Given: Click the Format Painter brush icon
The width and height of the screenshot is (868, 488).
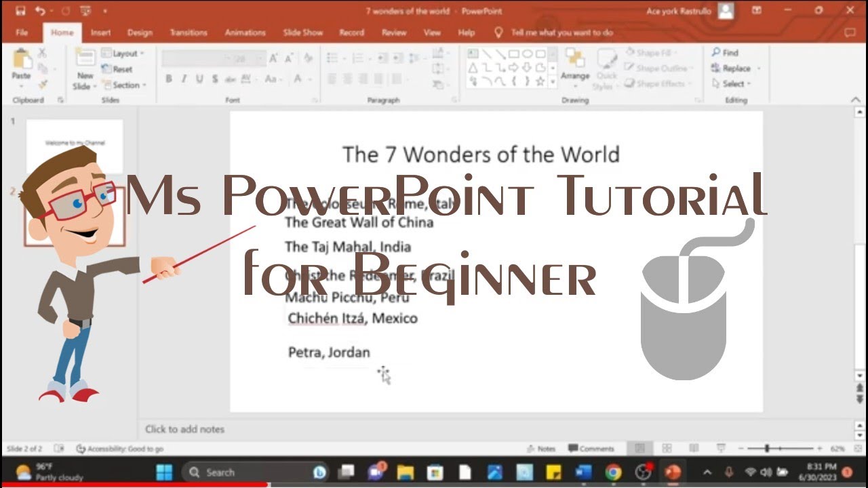Looking at the screenshot, I should (x=42, y=84).
